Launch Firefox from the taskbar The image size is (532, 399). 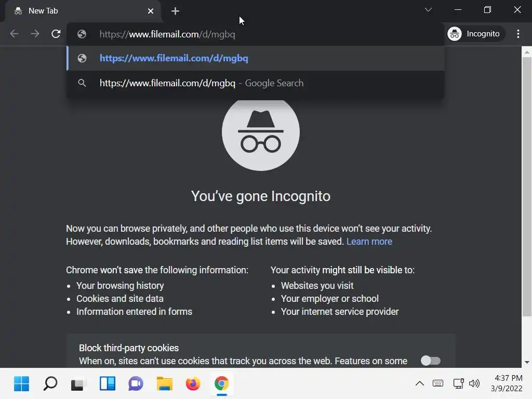point(193,384)
